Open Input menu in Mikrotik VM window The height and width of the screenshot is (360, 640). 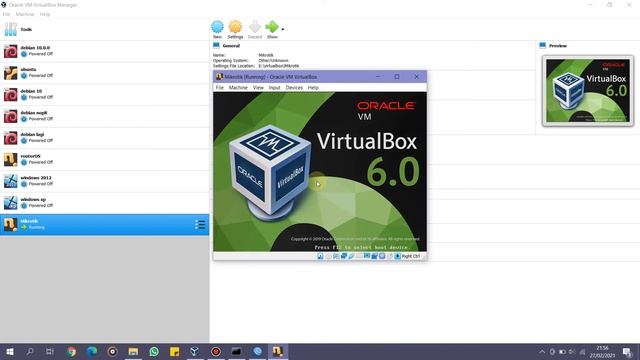(x=274, y=88)
